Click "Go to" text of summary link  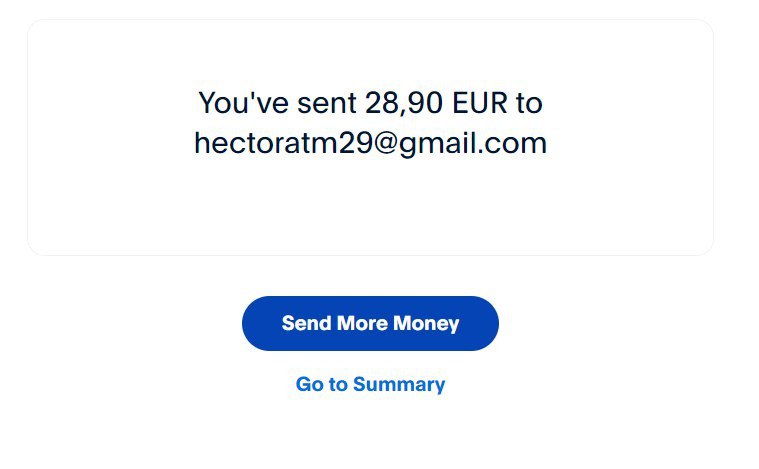321,384
